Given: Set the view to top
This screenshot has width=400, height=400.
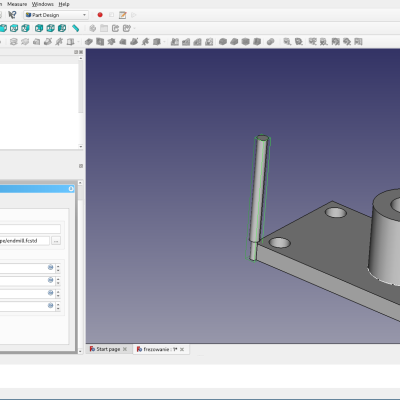Looking at the screenshot, I should [14, 28].
